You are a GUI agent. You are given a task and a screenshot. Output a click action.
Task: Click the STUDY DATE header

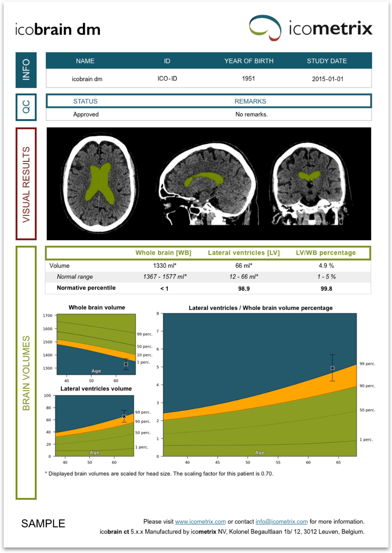327,61
